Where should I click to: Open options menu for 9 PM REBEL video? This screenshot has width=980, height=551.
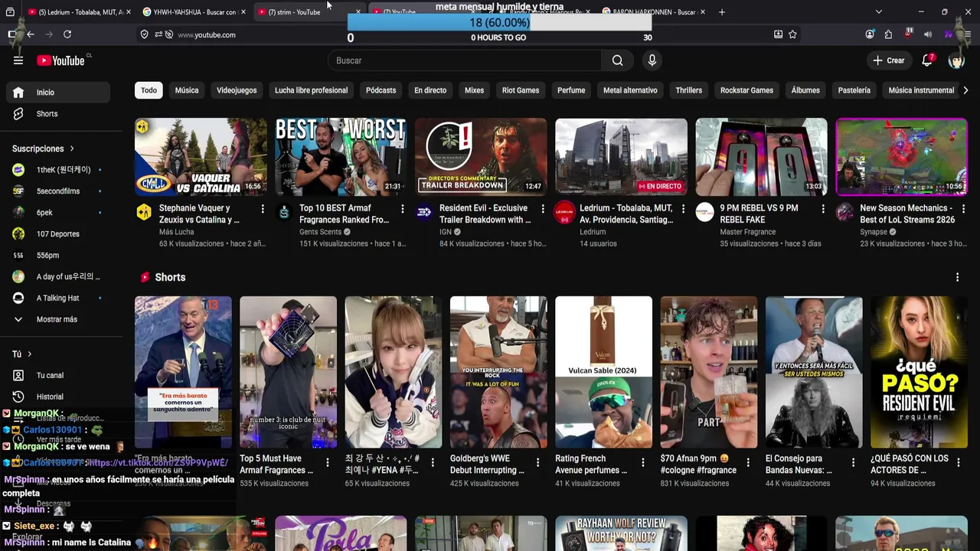coord(823,209)
